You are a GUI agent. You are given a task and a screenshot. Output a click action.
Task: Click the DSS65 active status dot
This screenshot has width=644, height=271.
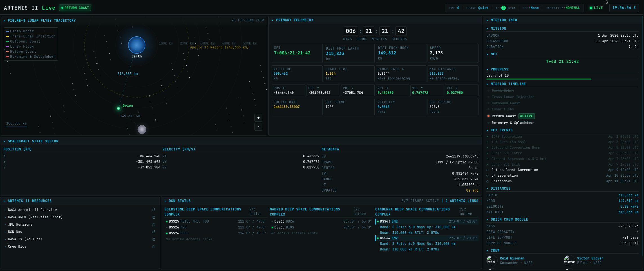pyautogui.click(x=272, y=228)
